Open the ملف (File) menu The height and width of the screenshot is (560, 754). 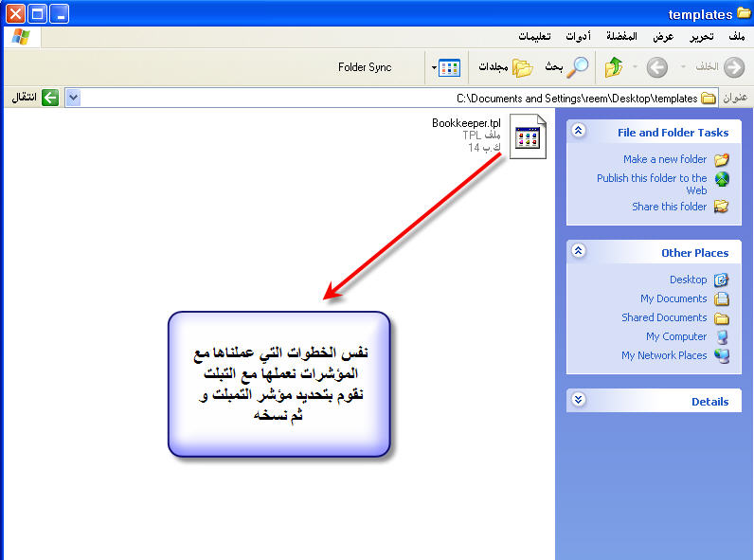736,36
